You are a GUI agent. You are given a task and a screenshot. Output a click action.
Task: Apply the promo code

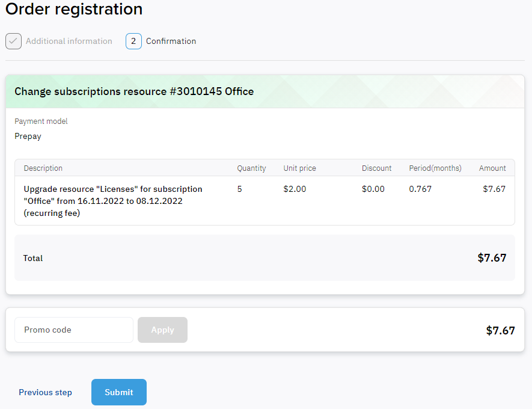[162, 330]
